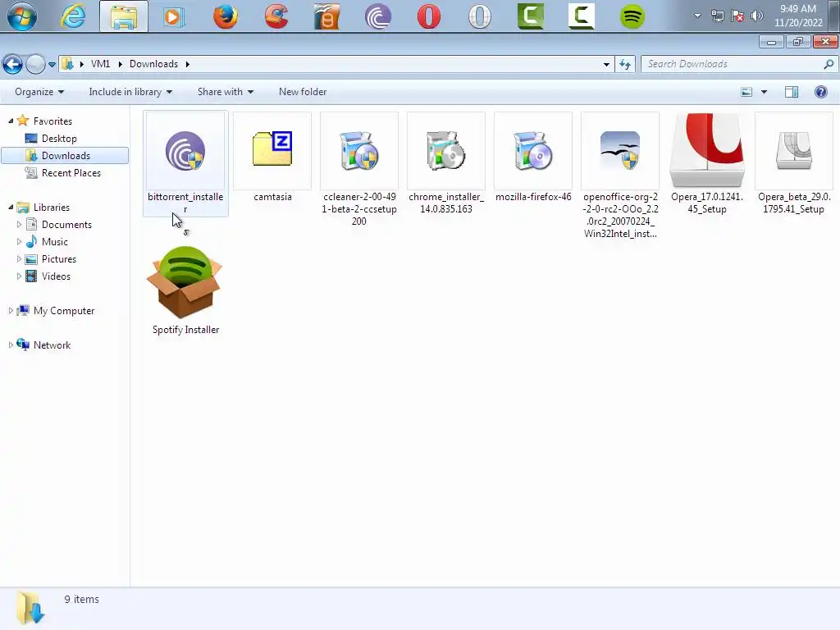Expand the My Computer node
This screenshot has height=630, width=840.
(x=11, y=310)
